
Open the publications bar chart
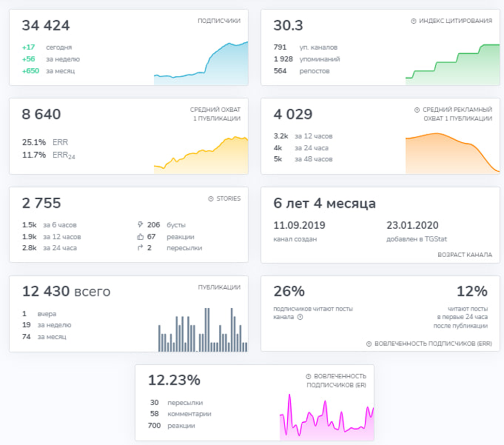[203, 330]
